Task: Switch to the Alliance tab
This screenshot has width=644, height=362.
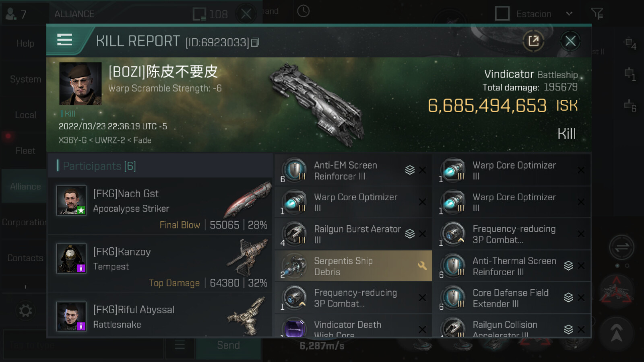Action: coord(25,187)
